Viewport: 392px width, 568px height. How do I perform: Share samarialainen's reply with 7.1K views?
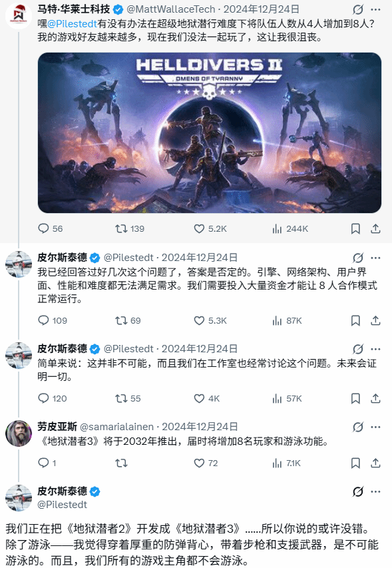point(375,463)
